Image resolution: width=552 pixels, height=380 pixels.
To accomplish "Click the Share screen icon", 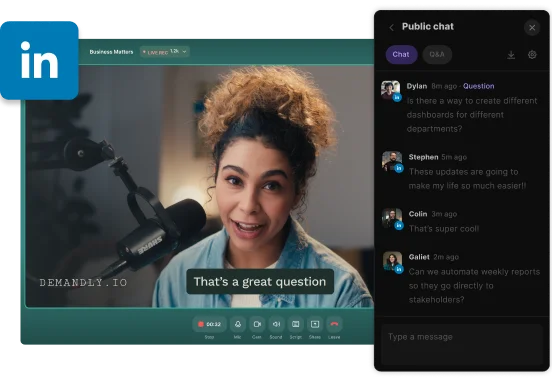I will click(315, 324).
